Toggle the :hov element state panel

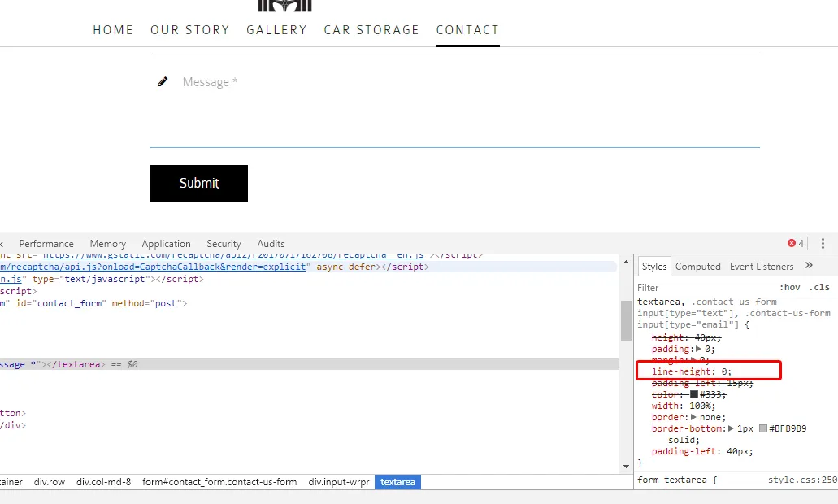(x=790, y=288)
